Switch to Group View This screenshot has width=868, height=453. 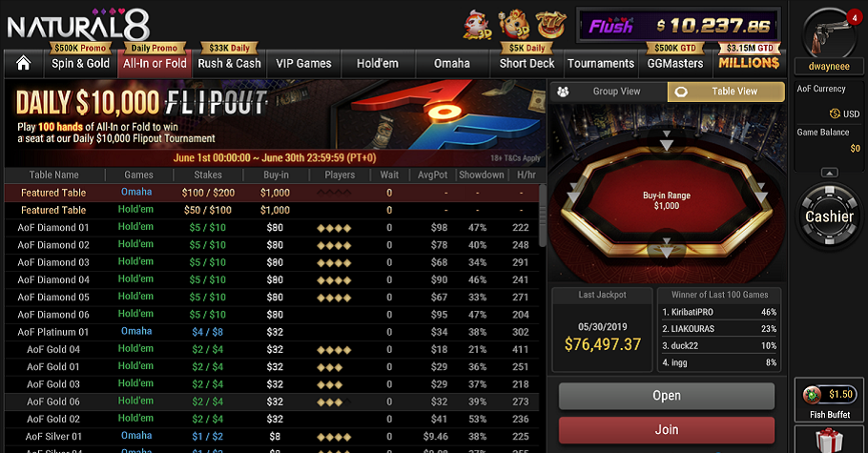(608, 92)
